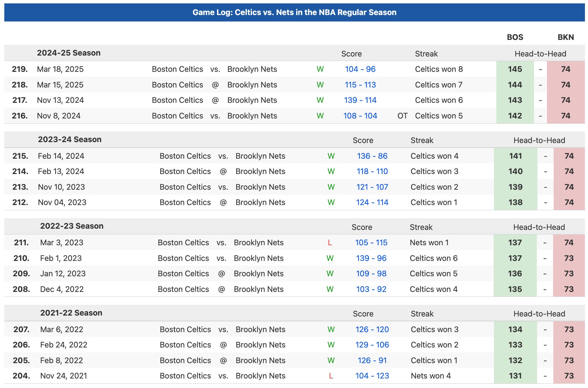Click the 2023-24 Season section heading
The width and height of the screenshot is (588, 388).
[x=70, y=140]
